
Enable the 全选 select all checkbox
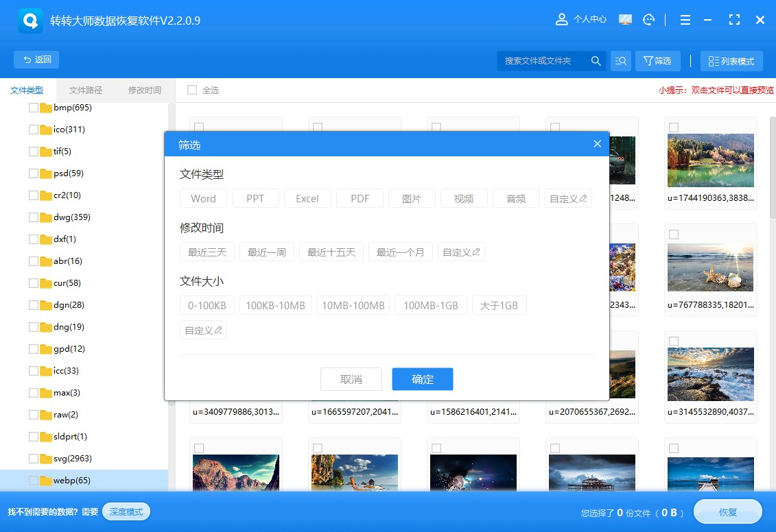(191, 90)
